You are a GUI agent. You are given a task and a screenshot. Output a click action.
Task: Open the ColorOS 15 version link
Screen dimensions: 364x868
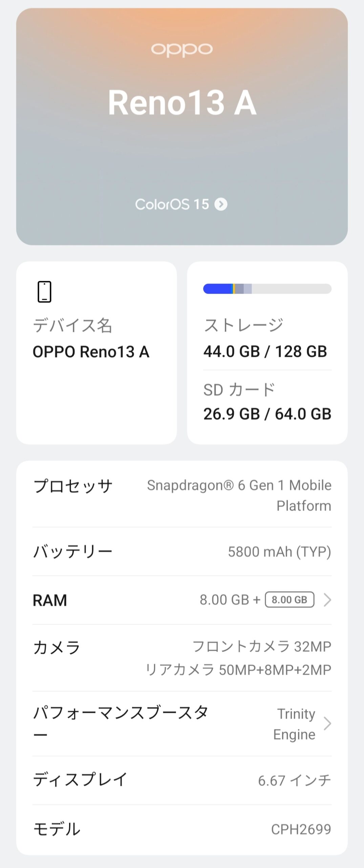[181, 204]
